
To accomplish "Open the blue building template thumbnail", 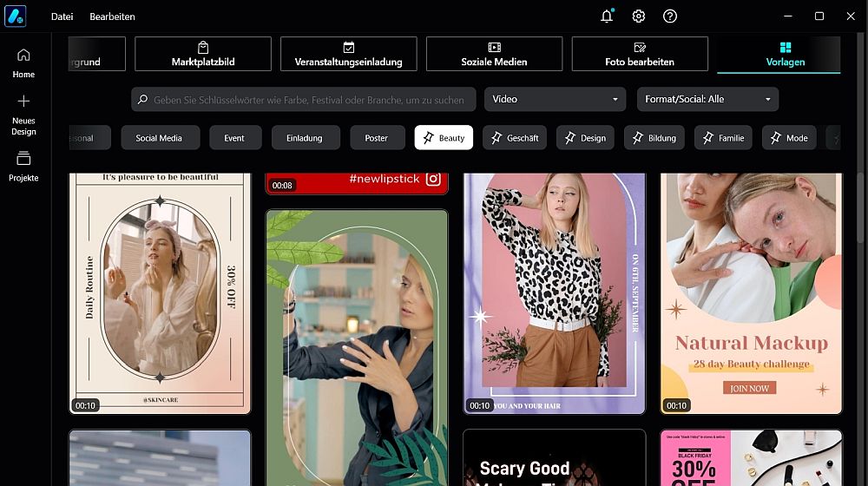I will tap(160, 457).
